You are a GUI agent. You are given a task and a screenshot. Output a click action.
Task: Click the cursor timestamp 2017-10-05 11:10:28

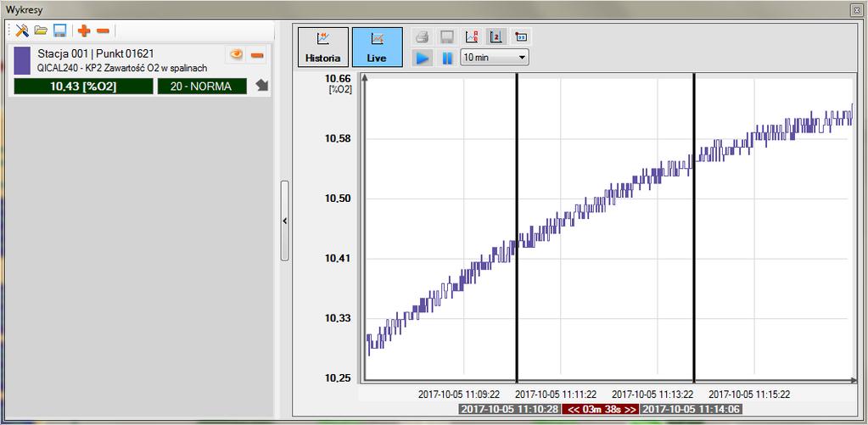point(509,410)
